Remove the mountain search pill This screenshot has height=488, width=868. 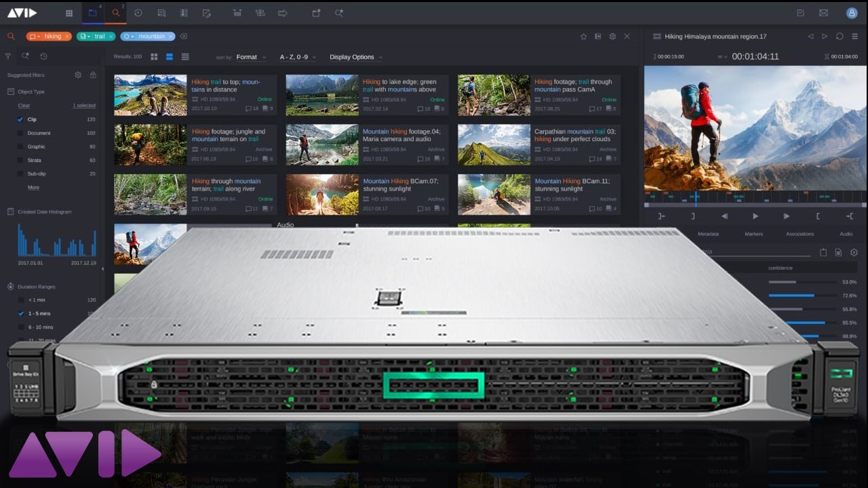point(170,37)
